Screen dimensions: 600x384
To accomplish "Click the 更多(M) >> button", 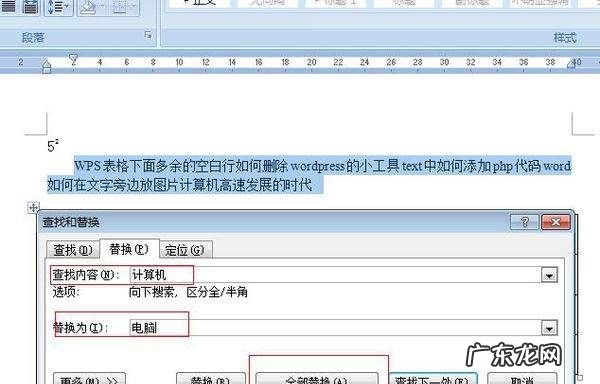I will coord(89,379).
